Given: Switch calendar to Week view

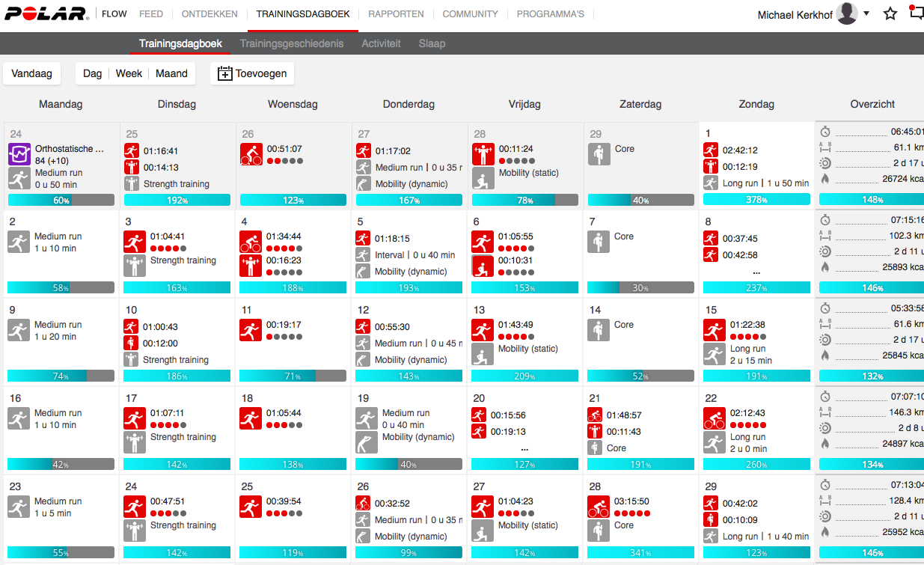Looking at the screenshot, I should [129, 73].
